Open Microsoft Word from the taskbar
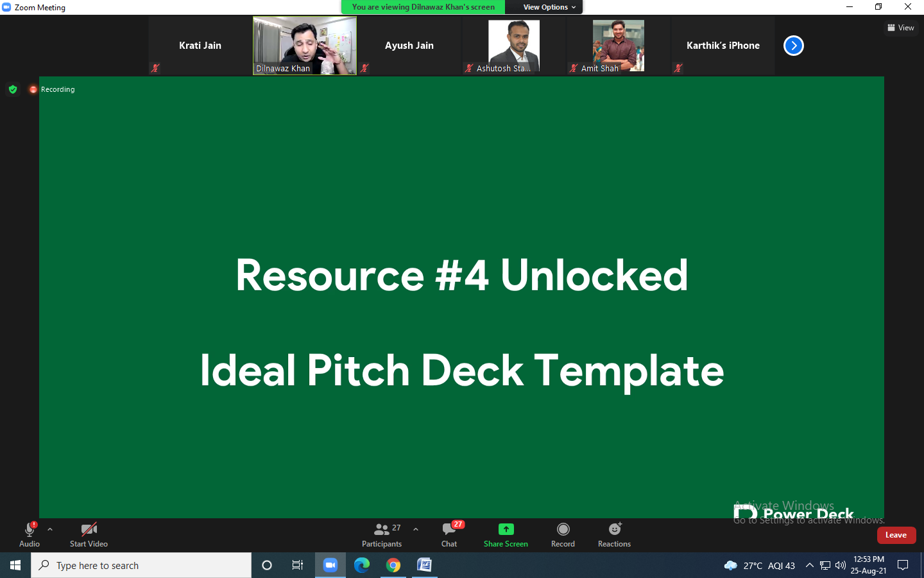This screenshot has width=924, height=578. tap(424, 565)
